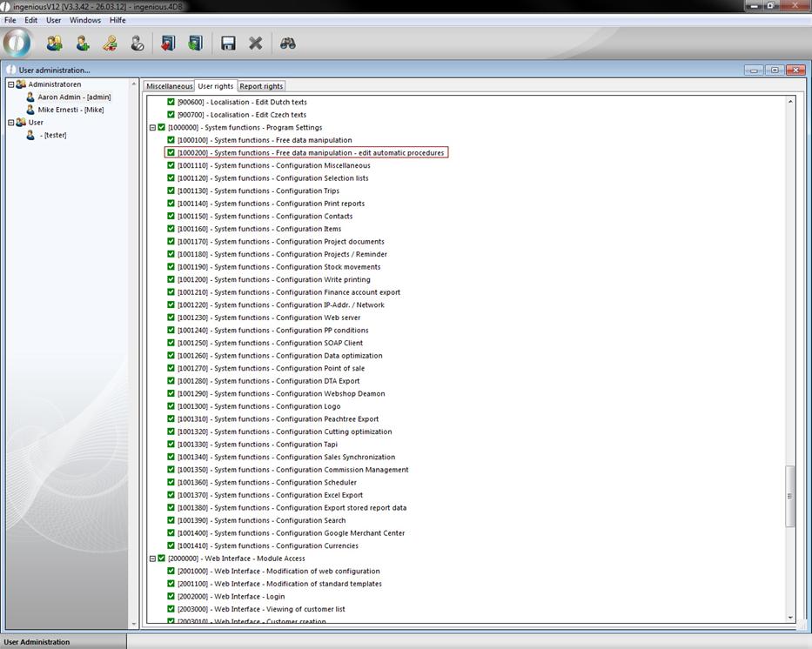Uncheck the Free data manipulation right 1000100
Viewport: 812px width, 649px height.
click(171, 140)
